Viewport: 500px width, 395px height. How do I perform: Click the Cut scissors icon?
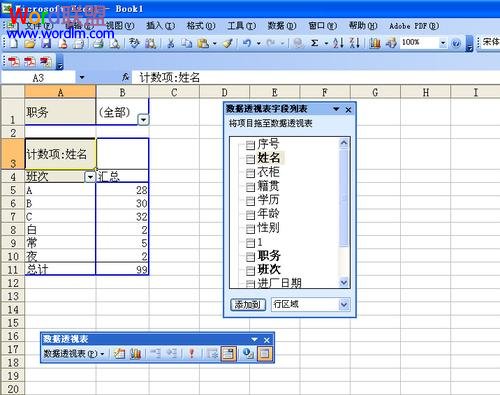(171, 43)
